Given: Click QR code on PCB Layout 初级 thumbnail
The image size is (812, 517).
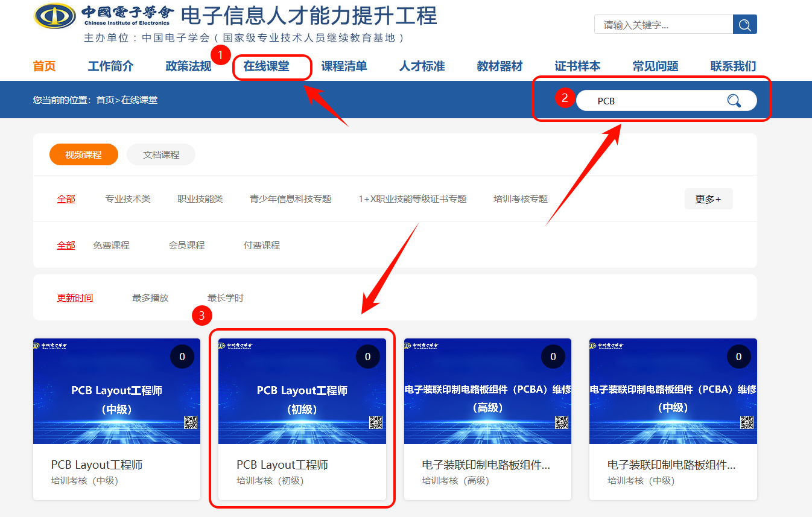Looking at the screenshot, I should click(376, 422).
